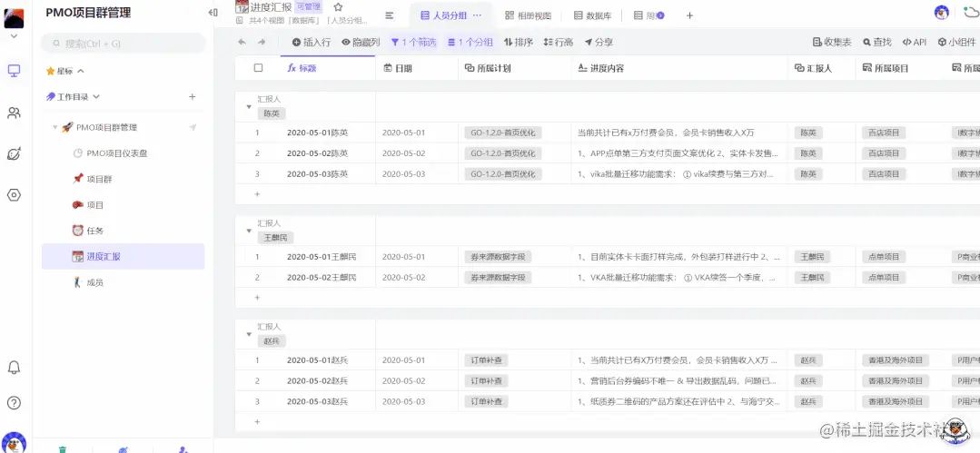Click the more options dots on 人员分组 tab
Viewport: 980px width, 453px height.
click(x=478, y=15)
